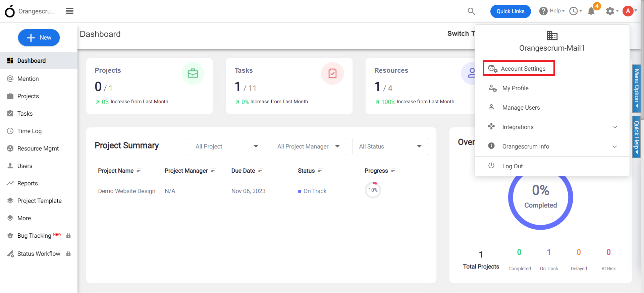Open the user avatar A menu
Image resolution: width=644 pixels, height=293 pixels.
[x=630, y=11]
